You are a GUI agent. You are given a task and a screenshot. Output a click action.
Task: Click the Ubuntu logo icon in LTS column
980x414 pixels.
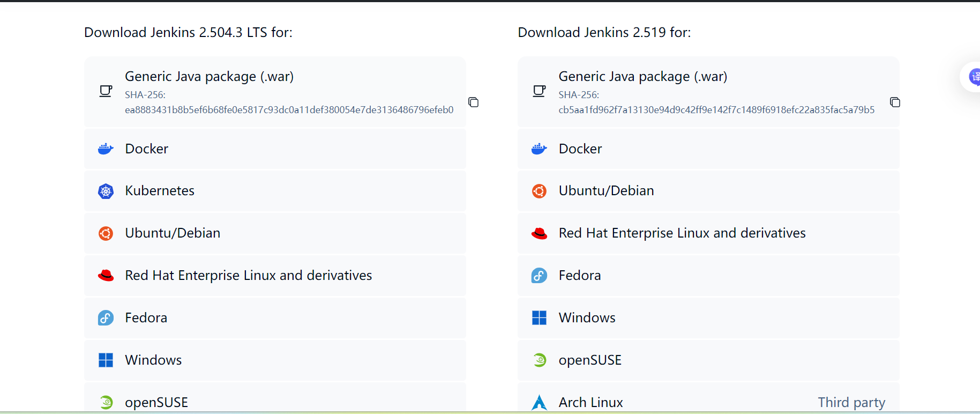click(106, 233)
